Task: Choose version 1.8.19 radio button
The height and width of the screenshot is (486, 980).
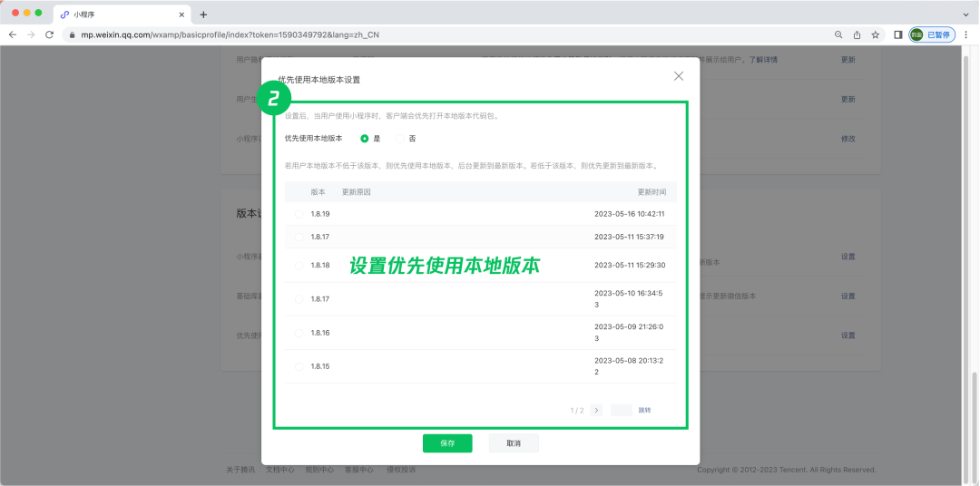Action: [x=299, y=214]
